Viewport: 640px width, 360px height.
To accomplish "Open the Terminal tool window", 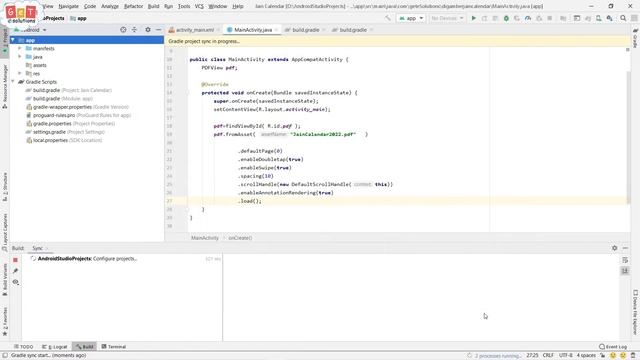I will [x=113, y=347].
